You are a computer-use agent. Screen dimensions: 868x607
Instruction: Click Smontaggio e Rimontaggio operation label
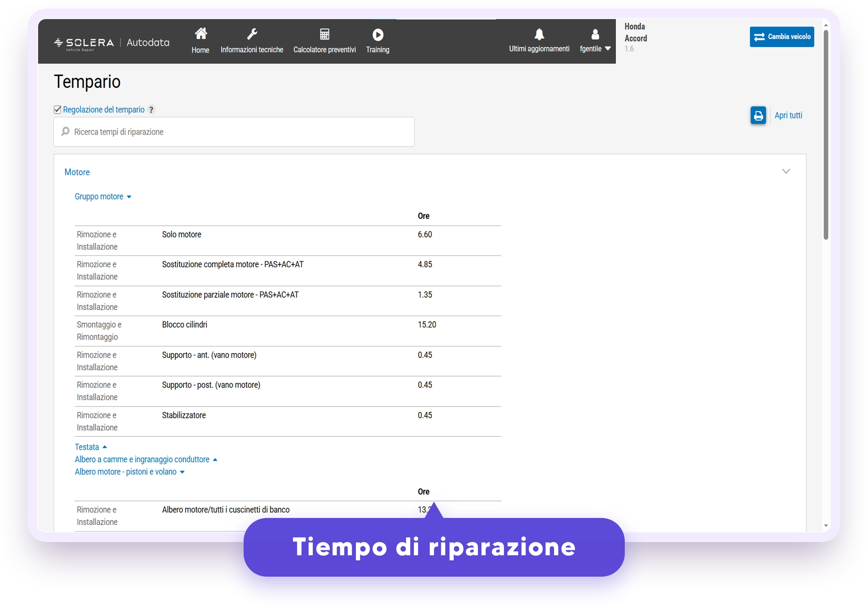99,331
